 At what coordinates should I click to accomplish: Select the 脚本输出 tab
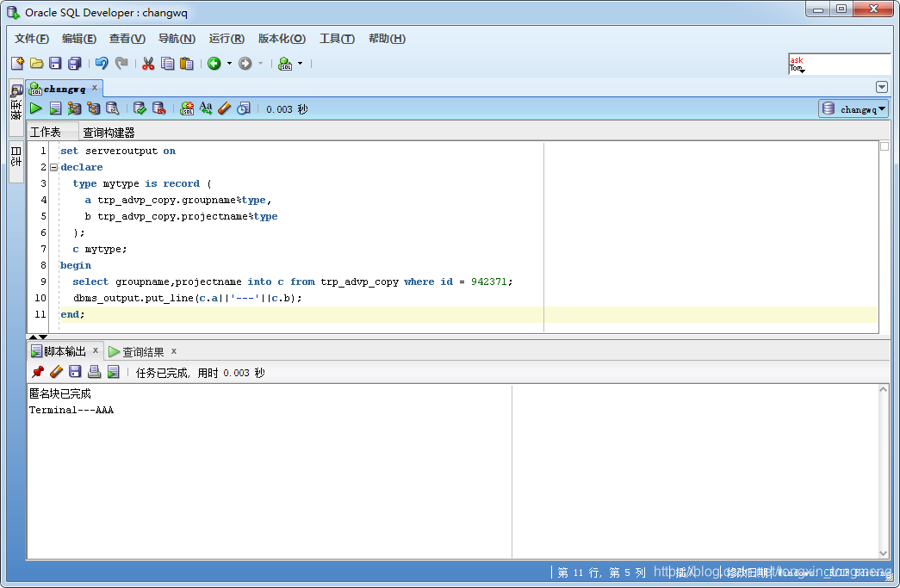tap(65, 351)
